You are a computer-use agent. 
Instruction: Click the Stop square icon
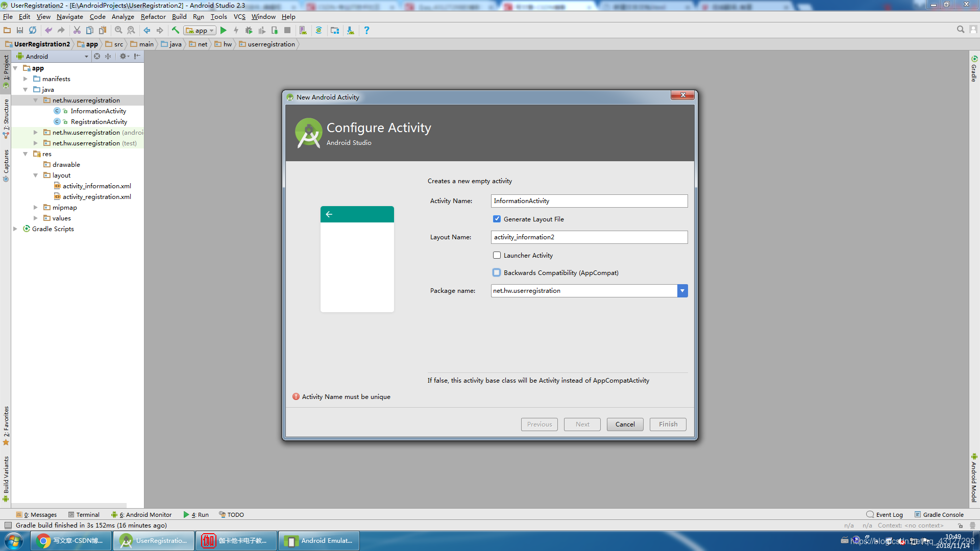287,31
